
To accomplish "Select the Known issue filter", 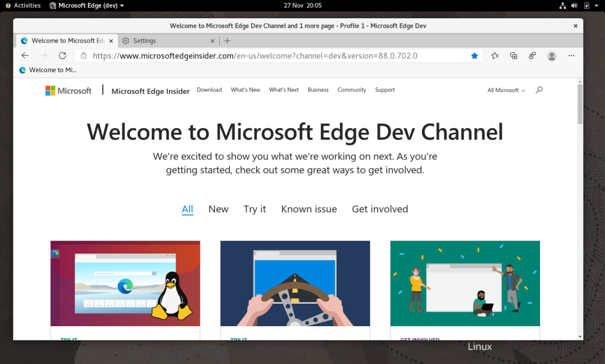I will pos(309,209).
